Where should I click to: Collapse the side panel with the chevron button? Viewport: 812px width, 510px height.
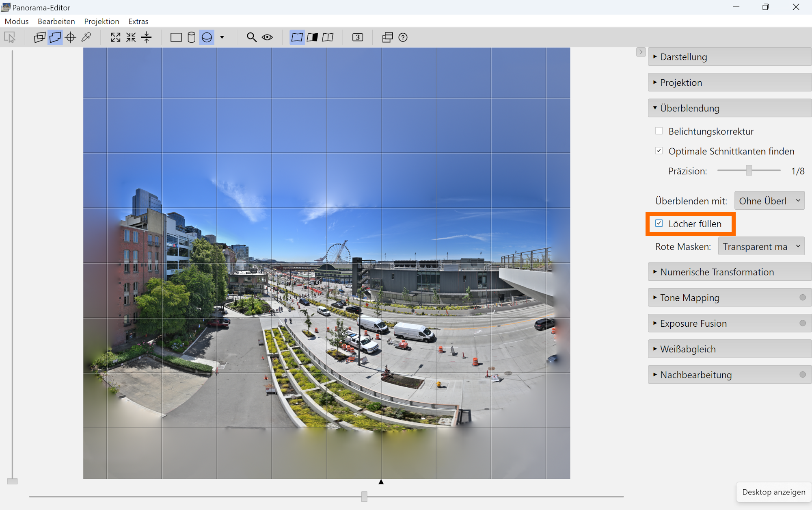click(x=641, y=52)
